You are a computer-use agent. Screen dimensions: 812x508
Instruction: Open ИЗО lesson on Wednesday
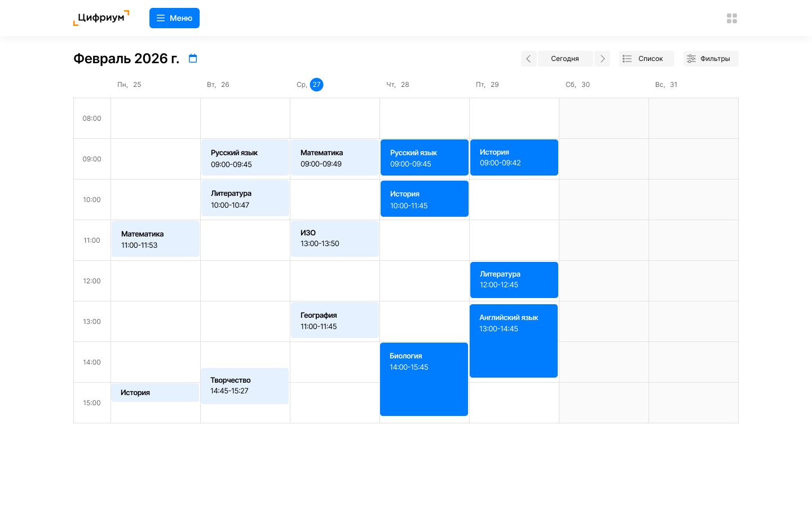tap(335, 238)
